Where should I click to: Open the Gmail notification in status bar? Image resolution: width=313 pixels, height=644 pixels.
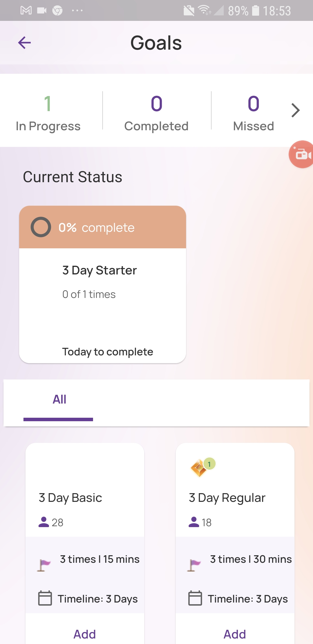click(x=26, y=11)
